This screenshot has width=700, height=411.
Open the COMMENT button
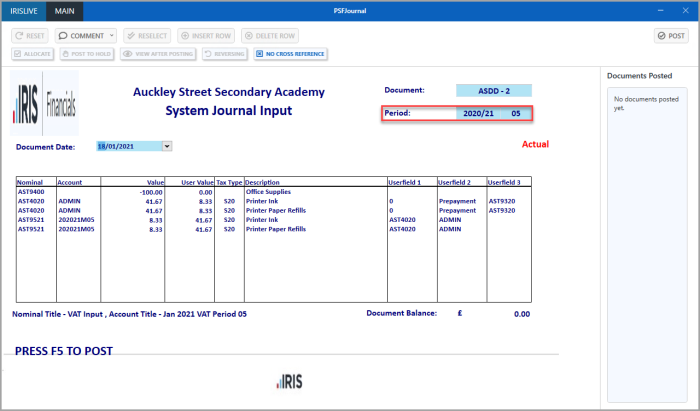coord(82,36)
